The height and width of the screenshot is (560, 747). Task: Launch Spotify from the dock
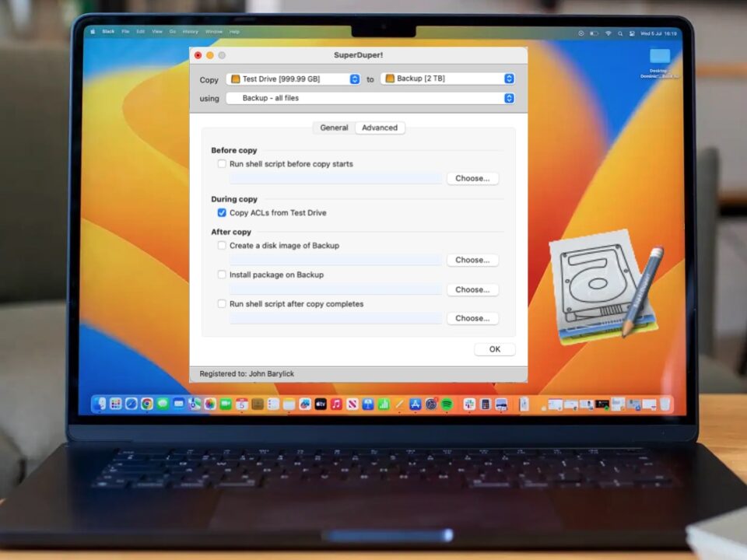tap(447, 404)
